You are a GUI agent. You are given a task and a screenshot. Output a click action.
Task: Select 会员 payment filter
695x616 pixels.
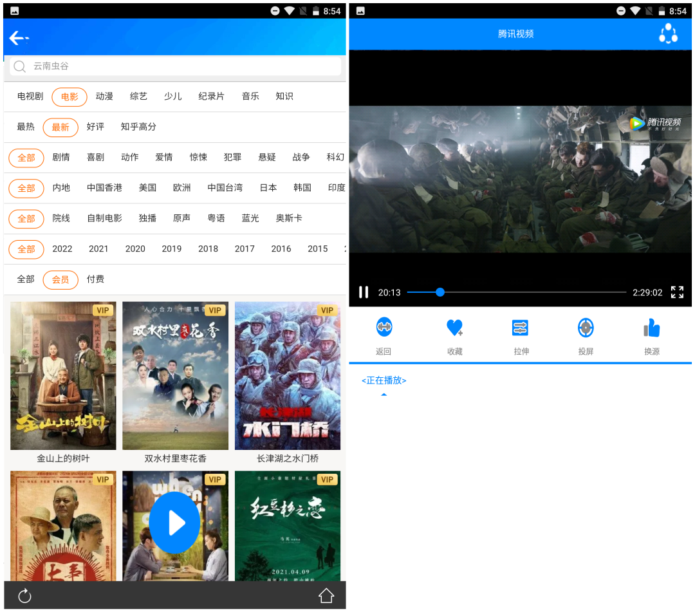pos(60,280)
